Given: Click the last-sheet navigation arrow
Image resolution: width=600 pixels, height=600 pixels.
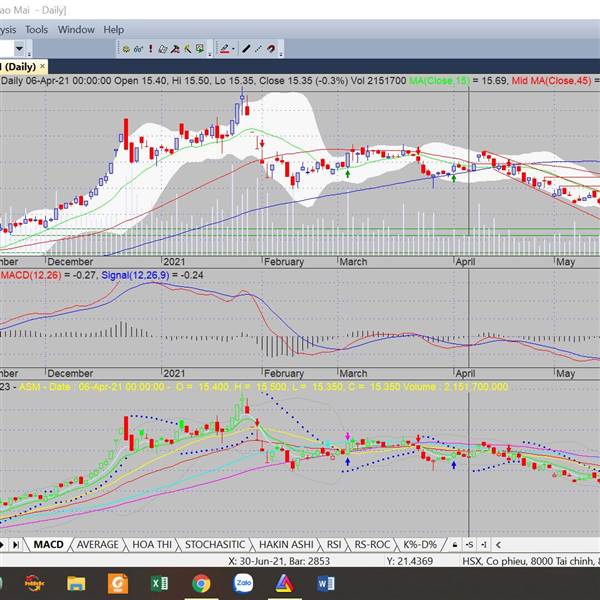Looking at the screenshot, I should pyautogui.click(x=16, y=545).
